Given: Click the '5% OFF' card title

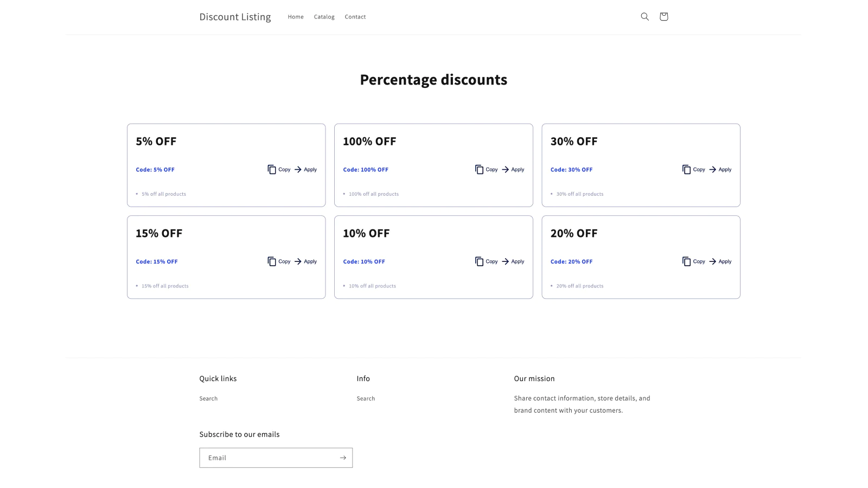Looking at the screenshot, I should pos(156,142).
